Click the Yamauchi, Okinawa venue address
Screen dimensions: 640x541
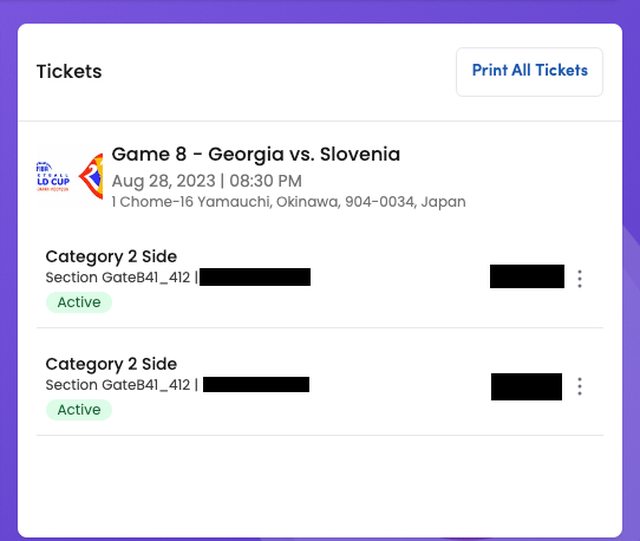[288, 202]
